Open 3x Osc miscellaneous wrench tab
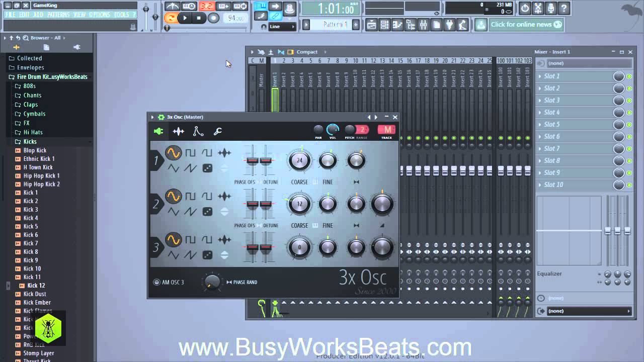Viewport: 644px width, 362px height. coord(218,131)
